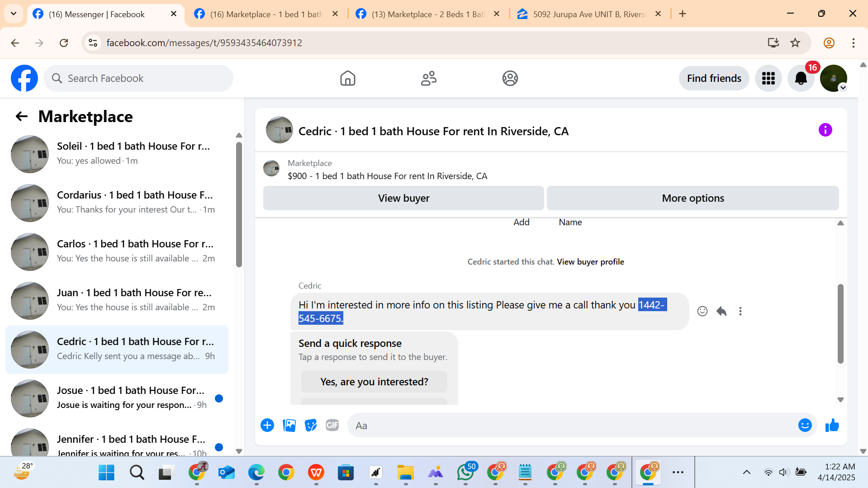The height and width of the screenshot is (488, 868).
Task: Open a new browser tab
Action: coord(683,14)
